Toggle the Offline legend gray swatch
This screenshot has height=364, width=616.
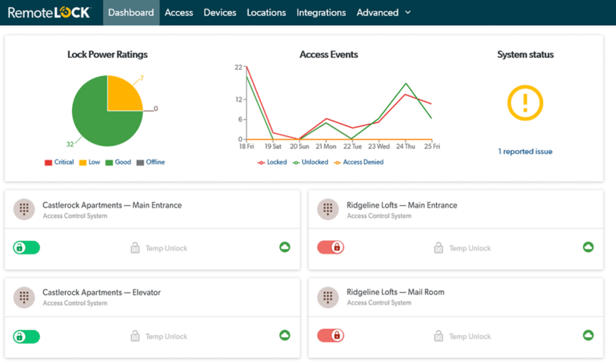140,162
